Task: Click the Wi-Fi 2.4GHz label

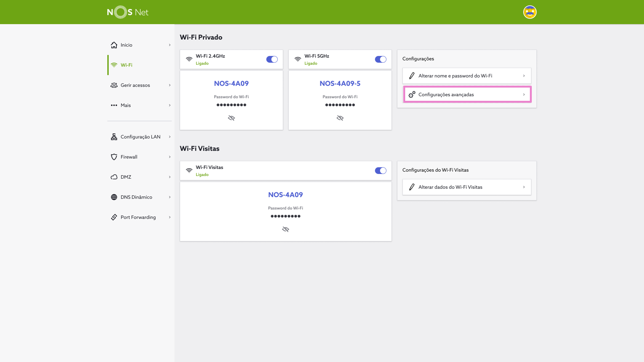Action: pyautogui.click(x=210, y=56)
